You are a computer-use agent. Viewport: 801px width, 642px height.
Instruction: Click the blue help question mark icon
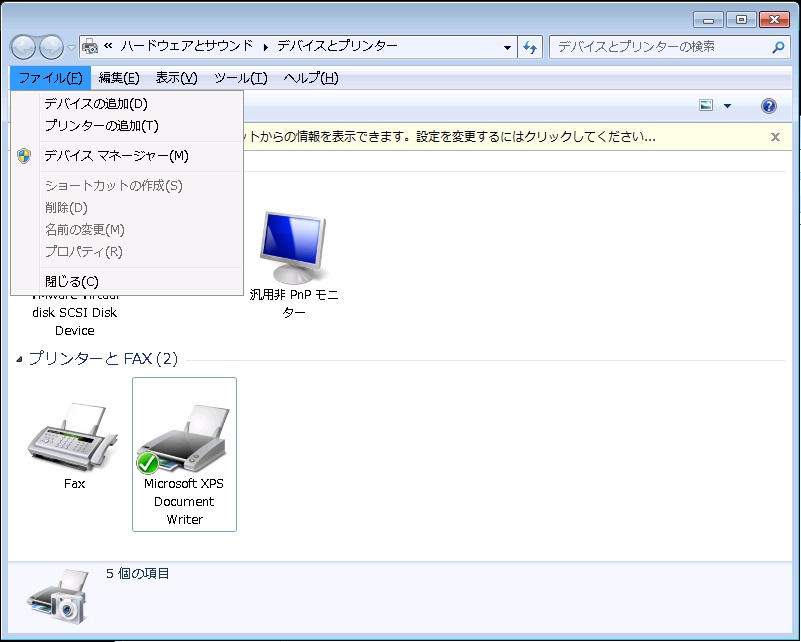coord(768,106)
